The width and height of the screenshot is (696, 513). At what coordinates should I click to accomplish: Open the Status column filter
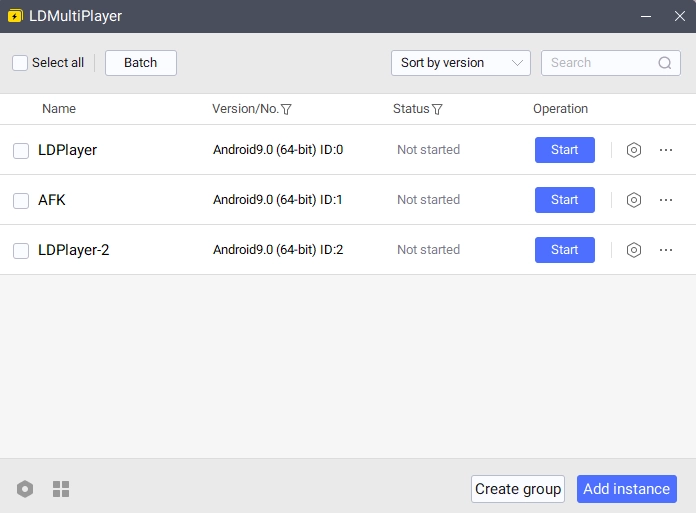(437, 109)
